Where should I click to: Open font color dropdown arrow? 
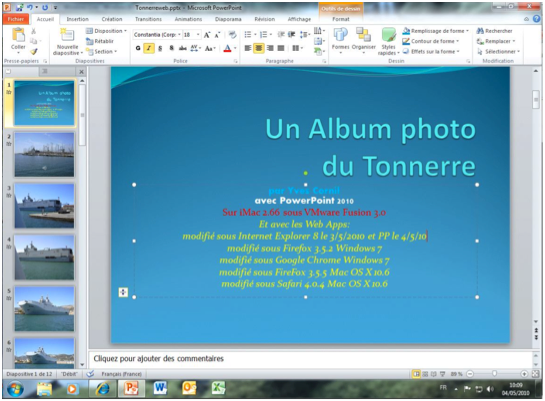pos(235,48)
